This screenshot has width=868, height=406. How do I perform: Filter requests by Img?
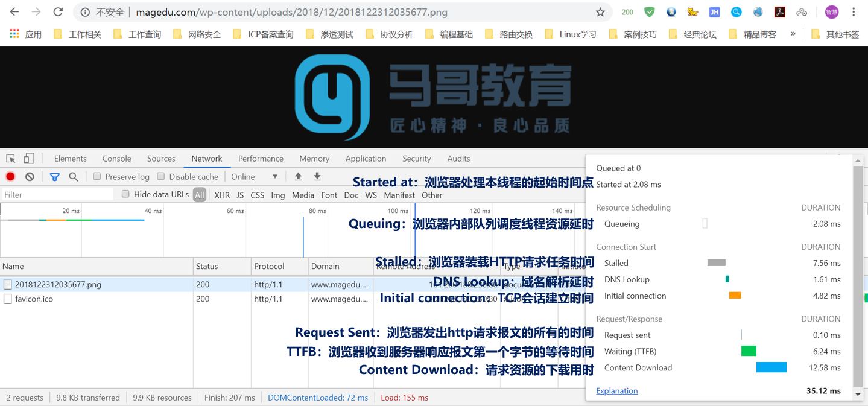coord(278,195)
